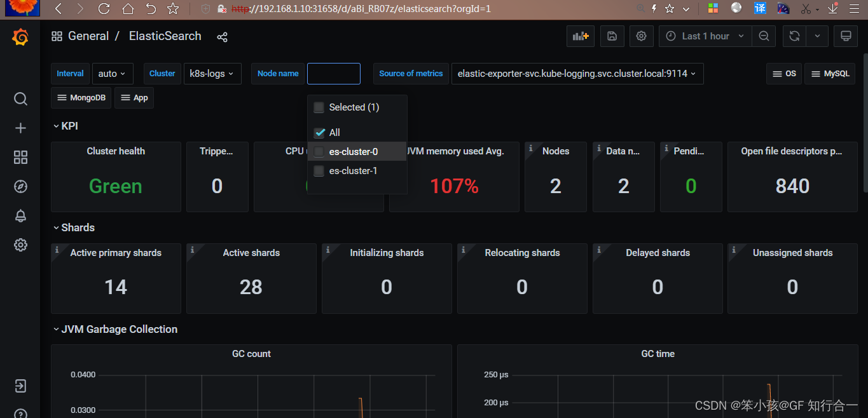Collapse the KPI row
The image size is (868, 418).
pyautogui.click(x=65, y=126)
